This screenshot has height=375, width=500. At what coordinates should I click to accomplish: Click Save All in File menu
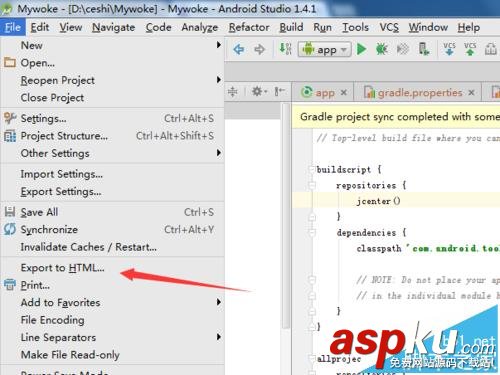coord(112,212)
